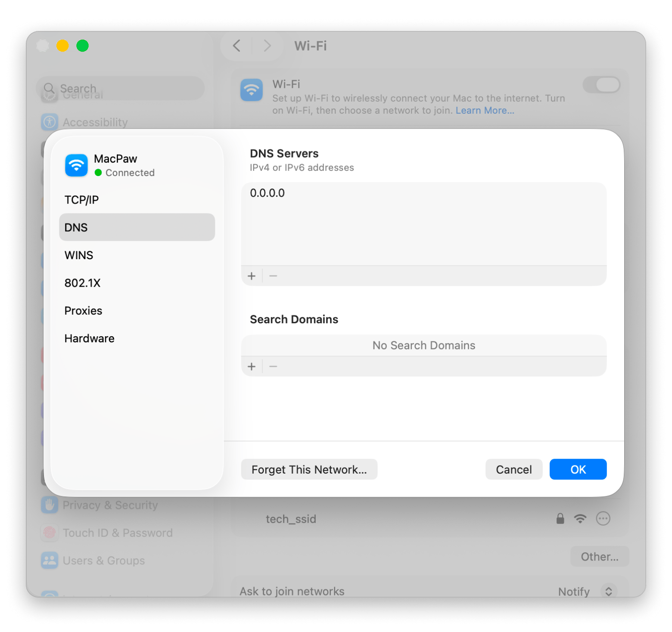Open the 802.1X settings tab

[82, 283]
